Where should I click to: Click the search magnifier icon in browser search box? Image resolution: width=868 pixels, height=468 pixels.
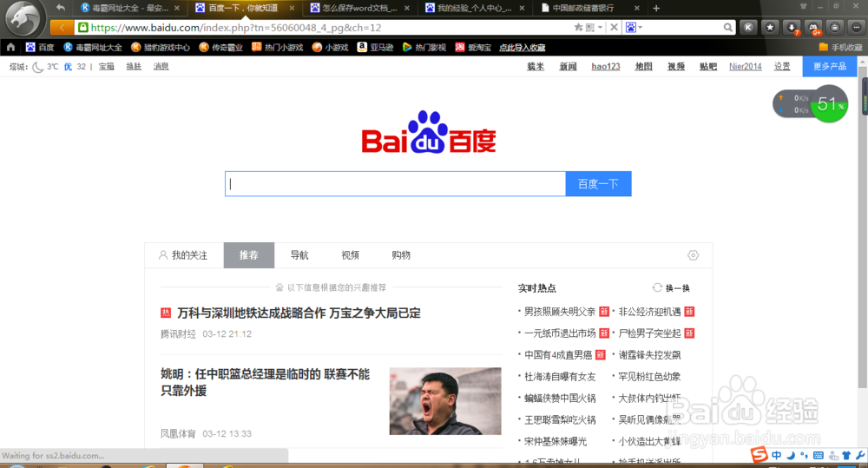pyautogui.click(x=727, y=27)
